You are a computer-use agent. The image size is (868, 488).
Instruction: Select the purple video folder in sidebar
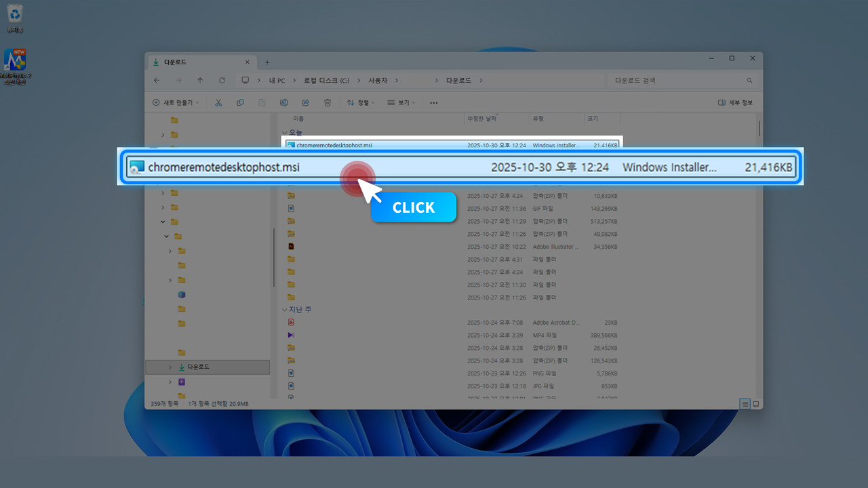click(181, 382)
